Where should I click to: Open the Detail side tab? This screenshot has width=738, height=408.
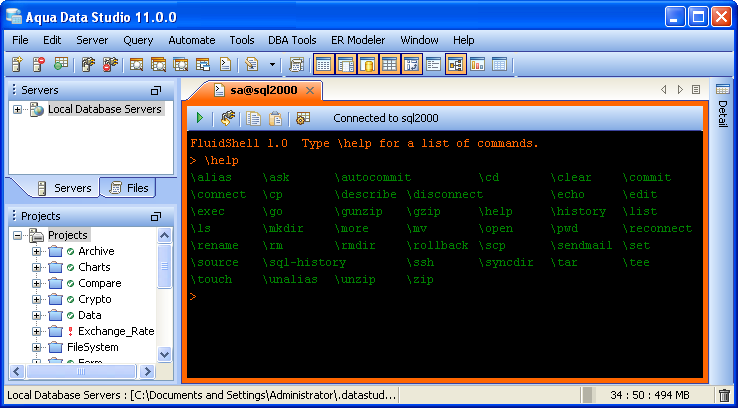point(722,113)
